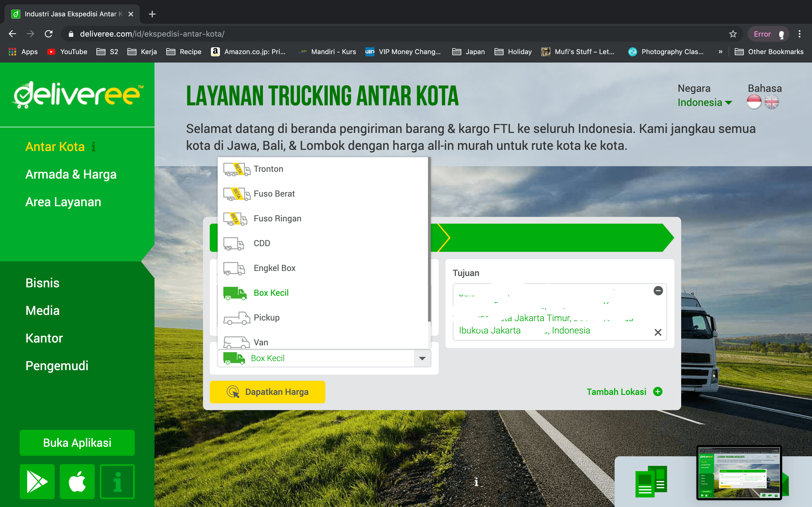Click the Apple App Store icon

point(77,482)
